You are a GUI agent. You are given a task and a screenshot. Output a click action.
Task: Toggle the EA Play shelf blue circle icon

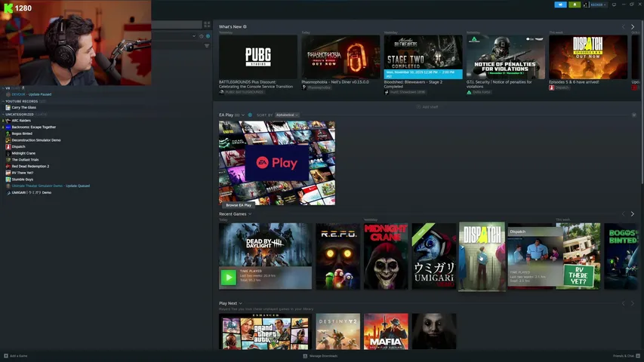(250, 115)
